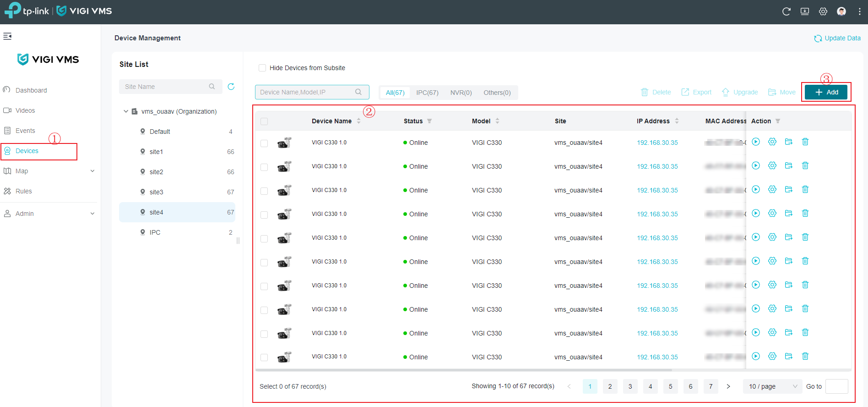868x407 pixels.
Task: Check the last device row checkbox
Action: [264, 357]
